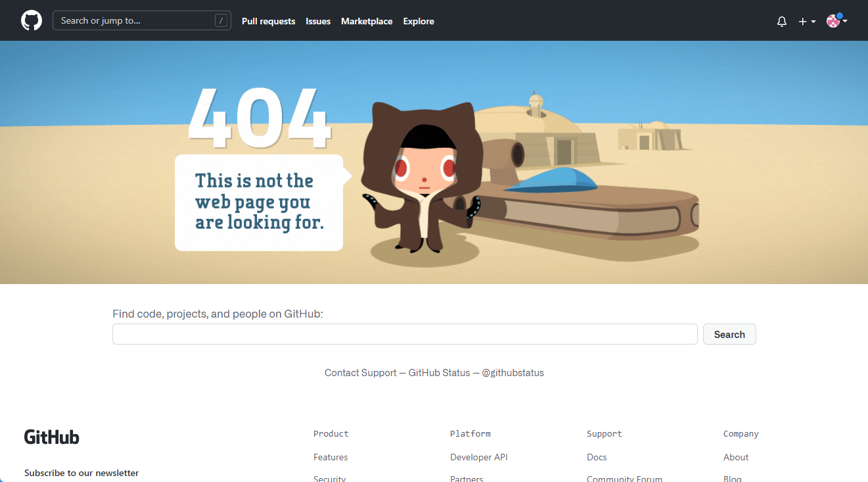Click the GitHub Octocat logo in header
868x482 pixels.
click(32, 20)
